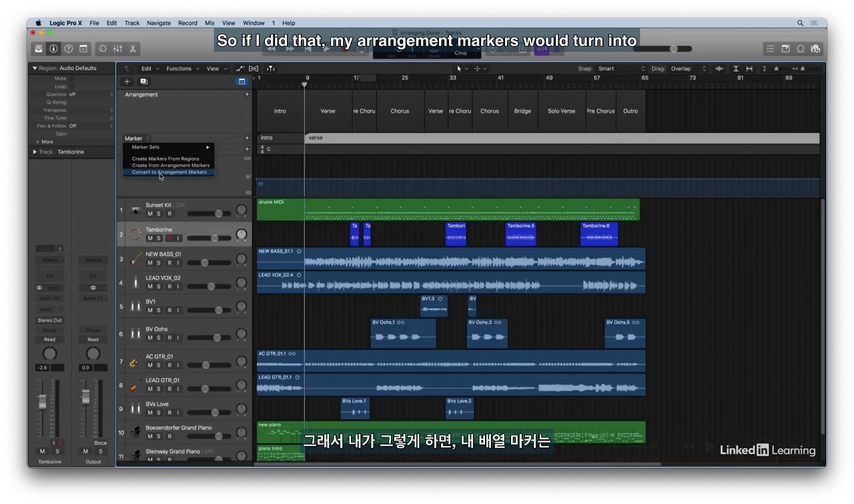
Task: Open the List Editors icon
Action: [x=771, y=49]
